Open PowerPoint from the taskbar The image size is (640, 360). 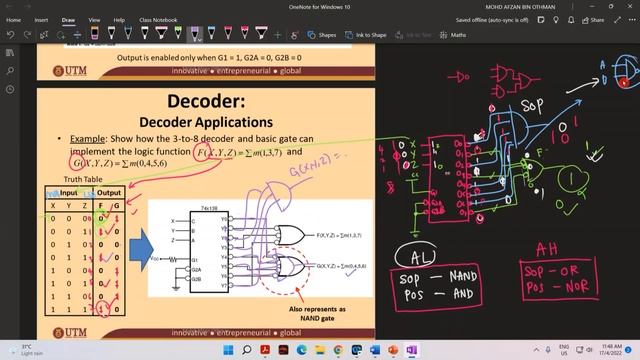(x=393, y=350)
